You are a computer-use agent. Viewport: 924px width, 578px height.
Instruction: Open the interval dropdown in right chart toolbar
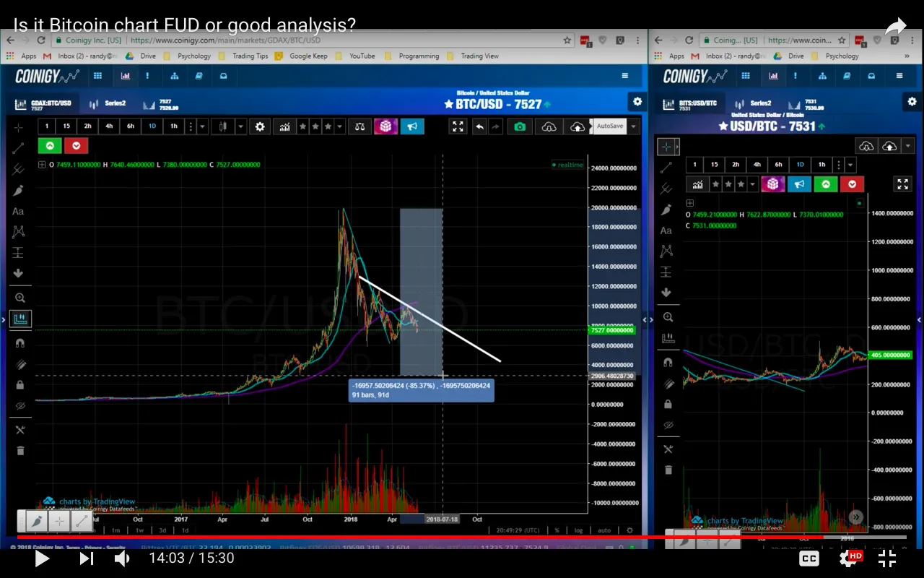pos(850,164)
